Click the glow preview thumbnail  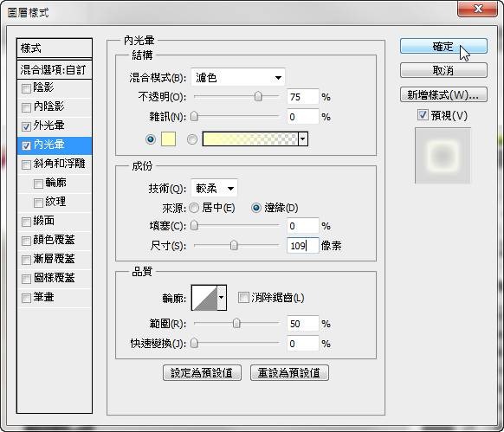tap(443, 156)
